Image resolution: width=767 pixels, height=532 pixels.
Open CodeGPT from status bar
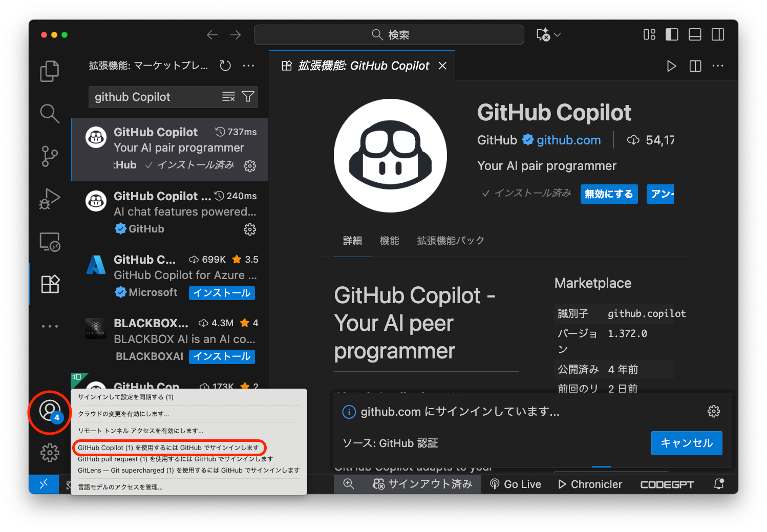(x=667, y=484)
